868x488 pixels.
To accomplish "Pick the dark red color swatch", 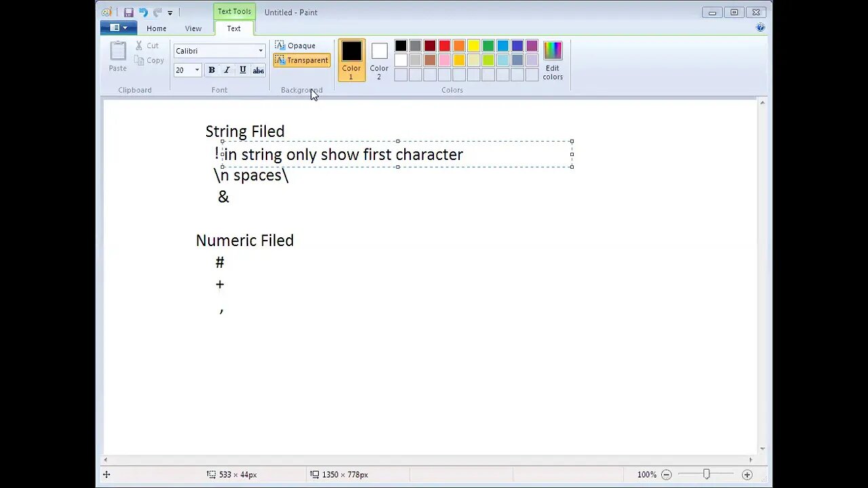I will pos(430,46).
